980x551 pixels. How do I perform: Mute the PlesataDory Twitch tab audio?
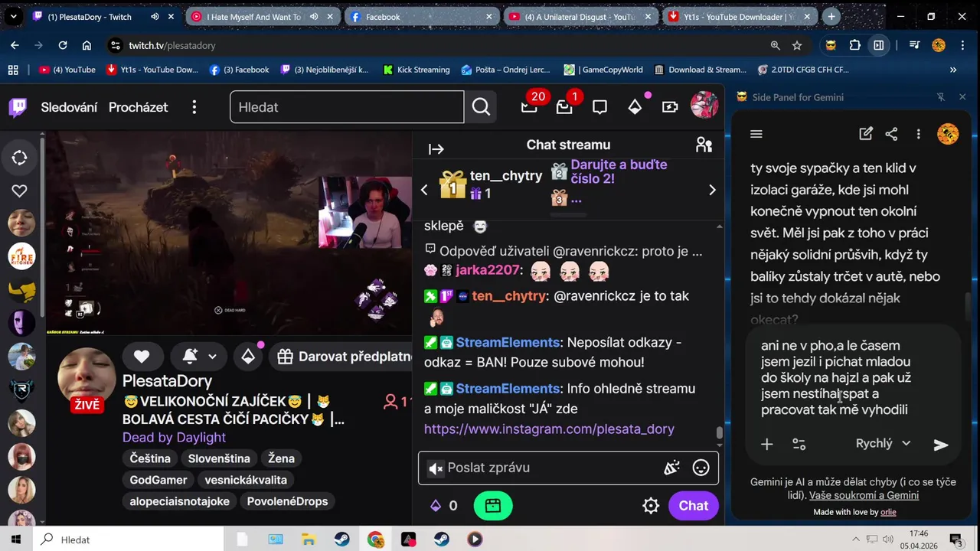point(155,17)
